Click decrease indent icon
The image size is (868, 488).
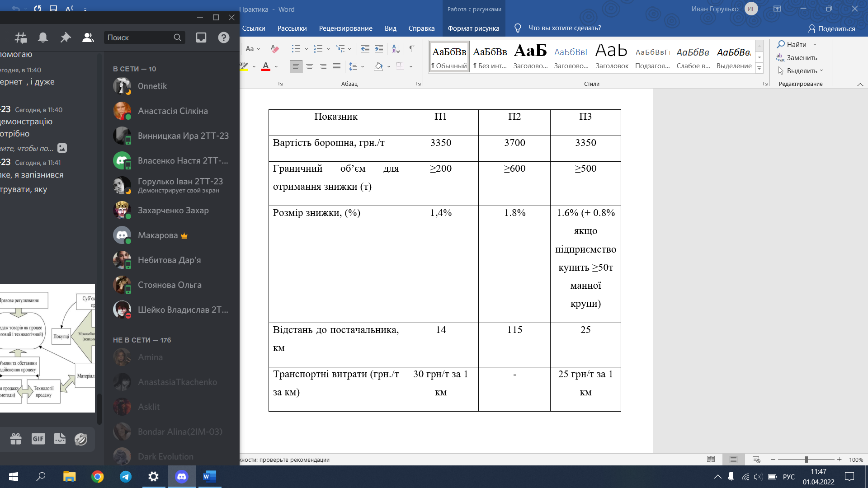click(365, 48)
